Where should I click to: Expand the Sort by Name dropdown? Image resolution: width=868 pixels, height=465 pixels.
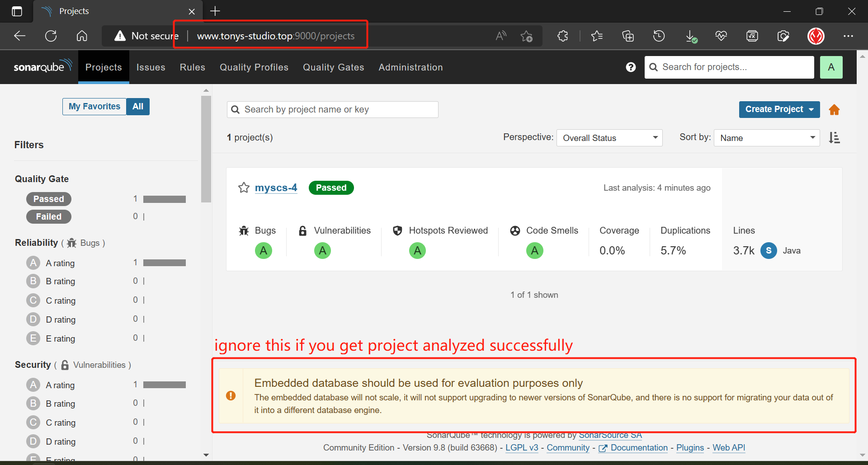click(x=766, y=138)
